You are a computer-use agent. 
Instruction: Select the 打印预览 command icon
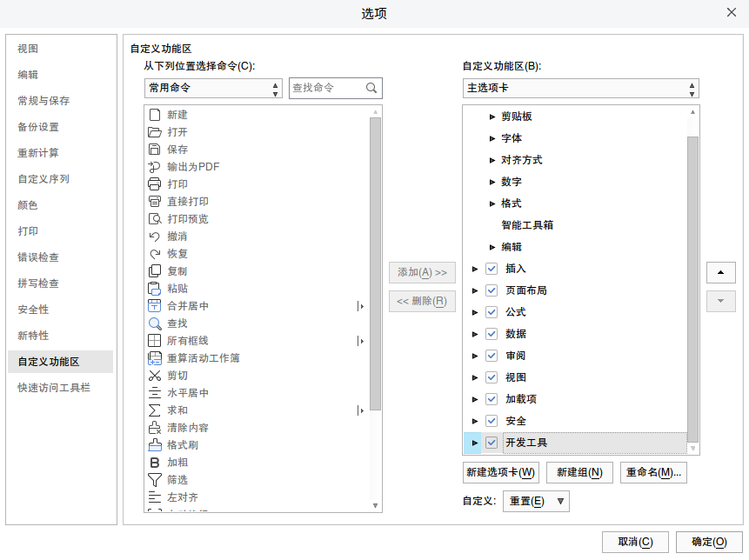tap(155, 218)
